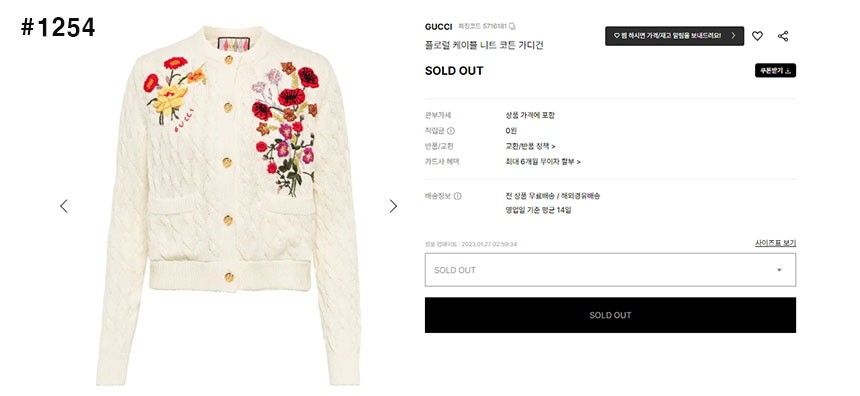Viewport: 860px width, 396px height.
Task: Click the 쿠폰받기 coupon download button
Action: tap(775, 71)
